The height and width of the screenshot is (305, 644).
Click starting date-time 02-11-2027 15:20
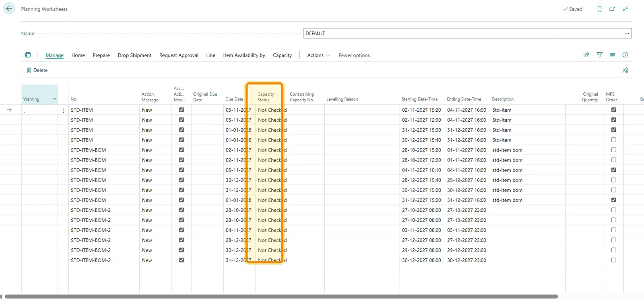pos(421,110)
